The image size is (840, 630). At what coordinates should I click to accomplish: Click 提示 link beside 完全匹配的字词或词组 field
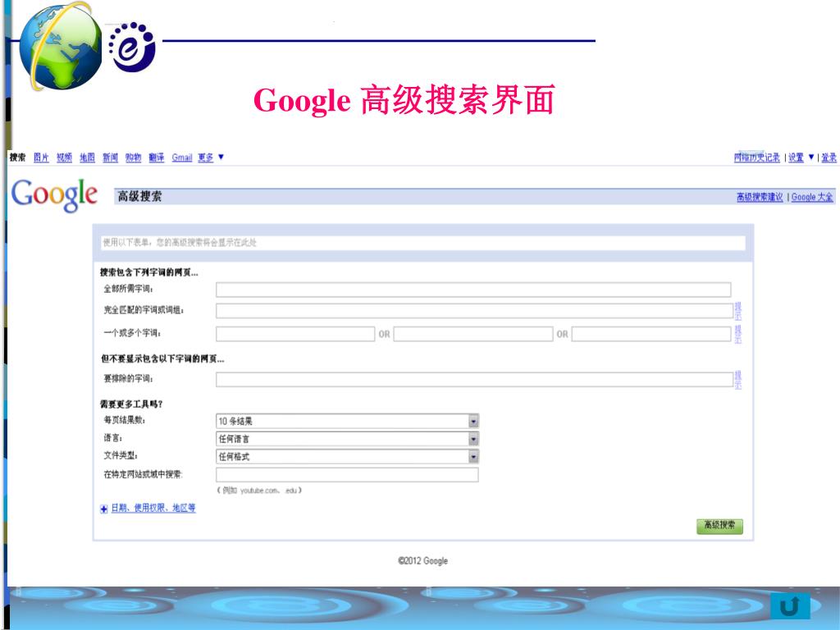coord(737,311)
